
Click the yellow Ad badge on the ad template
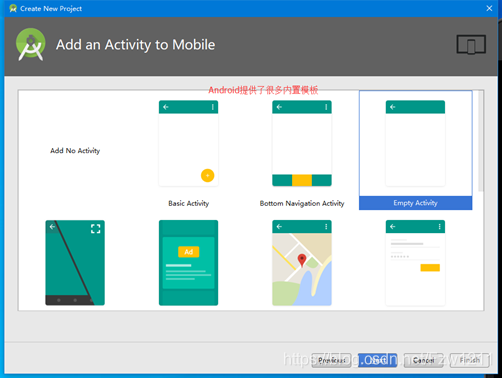(189, 252)
